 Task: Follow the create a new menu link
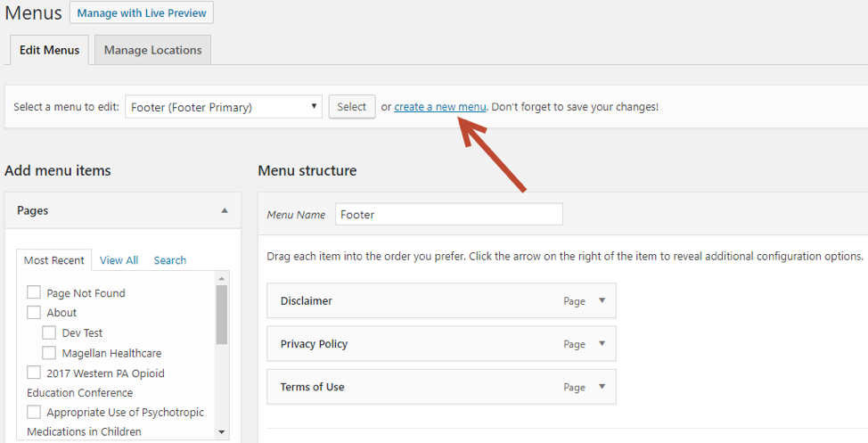click(x=440, y=107)
